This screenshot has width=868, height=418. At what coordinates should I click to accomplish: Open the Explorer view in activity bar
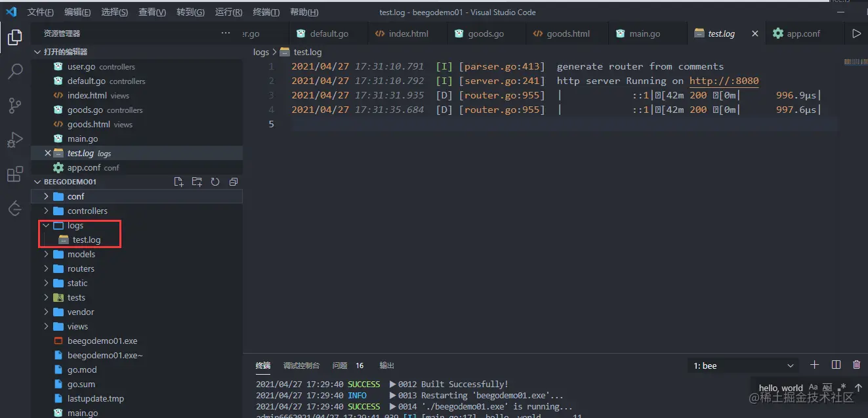pos(15,37)
